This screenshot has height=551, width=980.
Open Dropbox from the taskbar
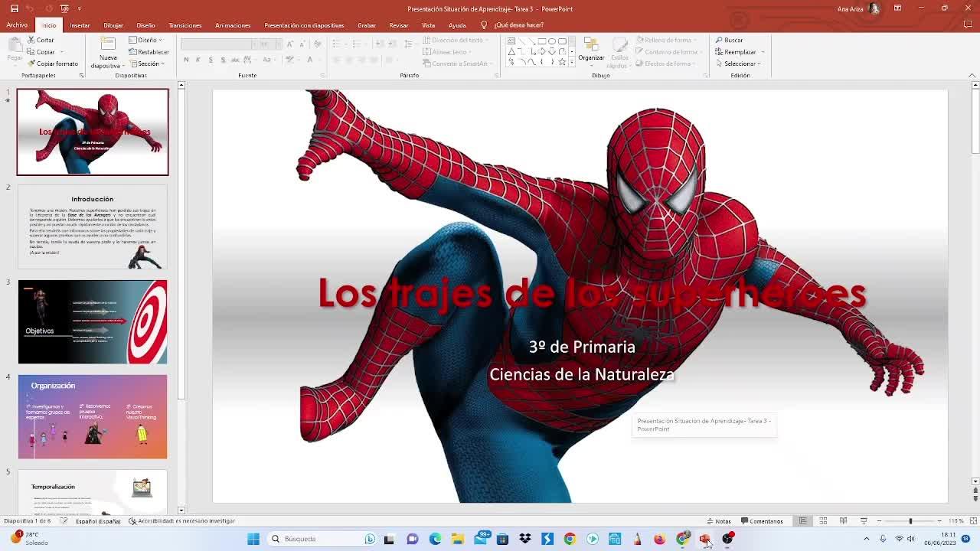tap(525, 539)
